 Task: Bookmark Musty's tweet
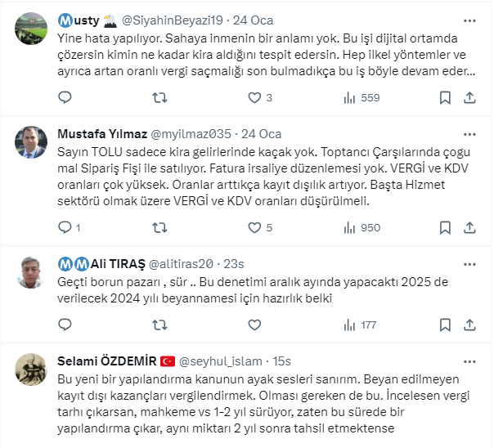pos(445,98)
